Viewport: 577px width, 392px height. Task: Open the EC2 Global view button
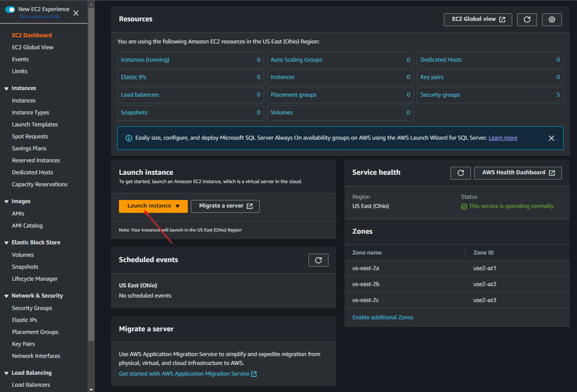(x=478, y=20)
